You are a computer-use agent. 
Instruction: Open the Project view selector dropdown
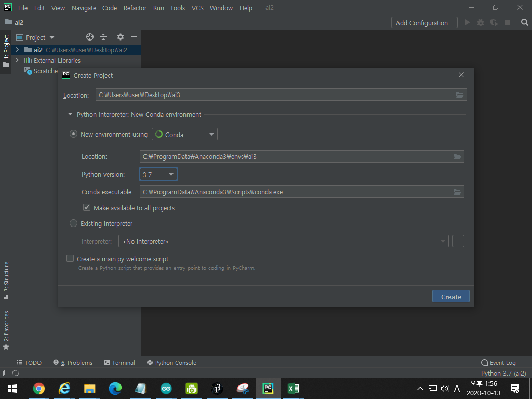tap(35, 37)
